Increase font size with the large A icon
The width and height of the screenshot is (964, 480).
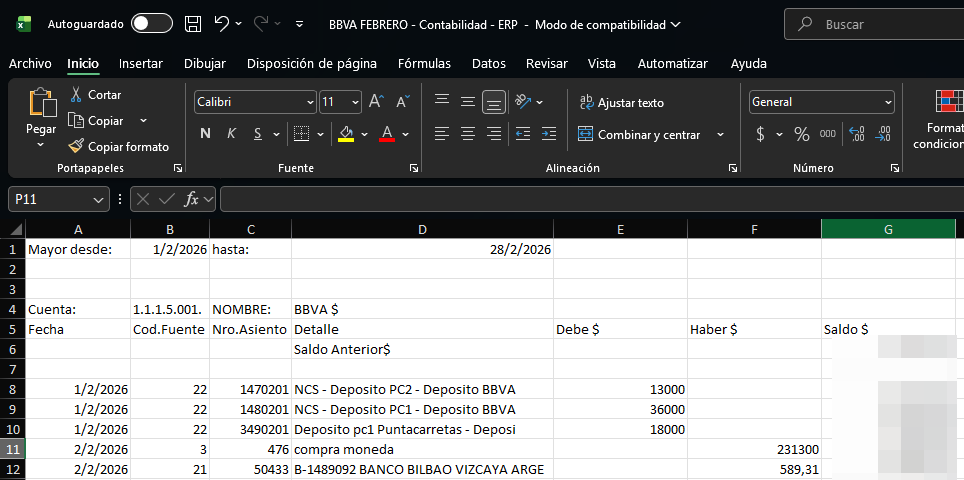[x=376, y=101]
